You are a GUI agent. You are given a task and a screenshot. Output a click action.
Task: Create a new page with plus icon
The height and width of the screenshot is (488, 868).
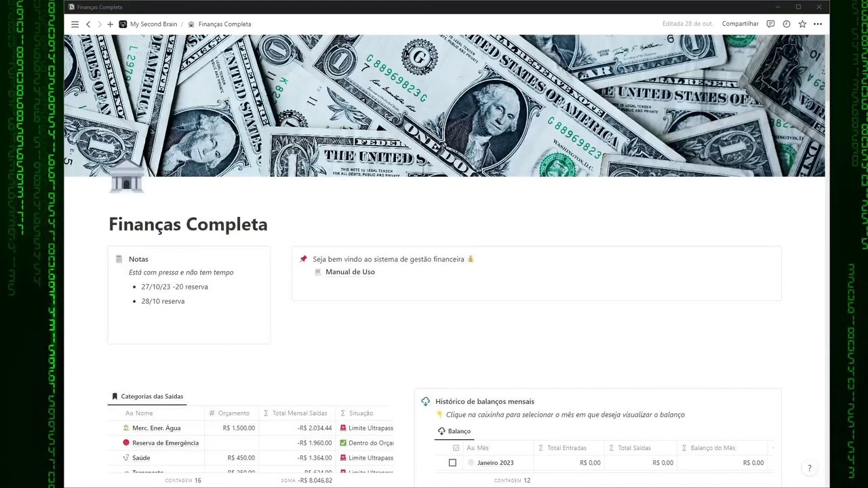110,24
